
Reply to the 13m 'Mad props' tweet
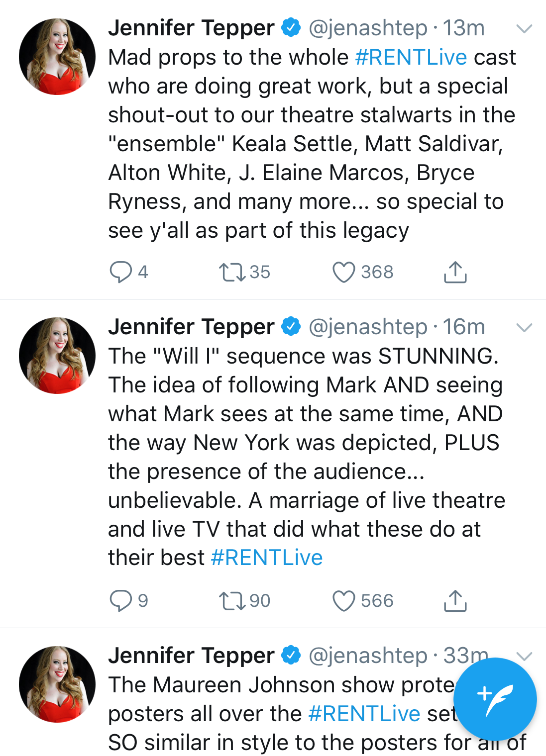click(120, 272)
